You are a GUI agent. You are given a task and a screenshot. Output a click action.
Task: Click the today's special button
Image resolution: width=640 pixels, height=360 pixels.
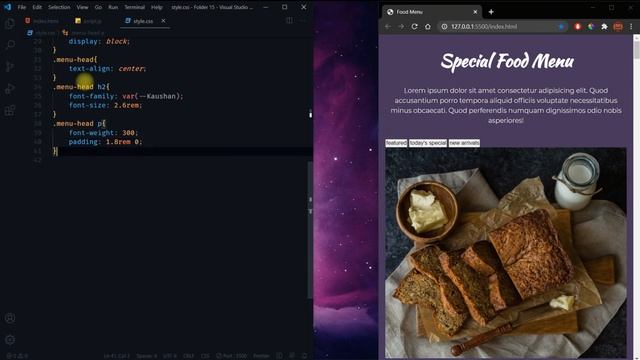pyautogui.click(x=428, y=143)
